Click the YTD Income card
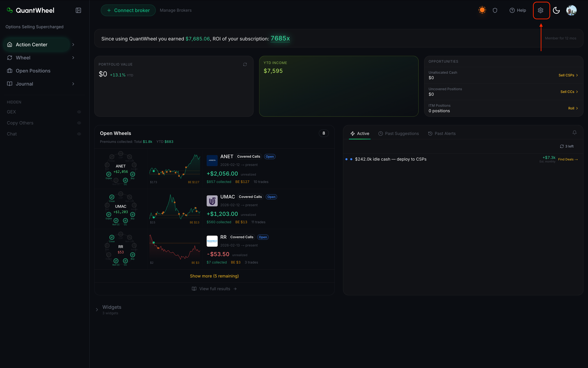Screen dimensions: 588x368 [x=339, y=86]
